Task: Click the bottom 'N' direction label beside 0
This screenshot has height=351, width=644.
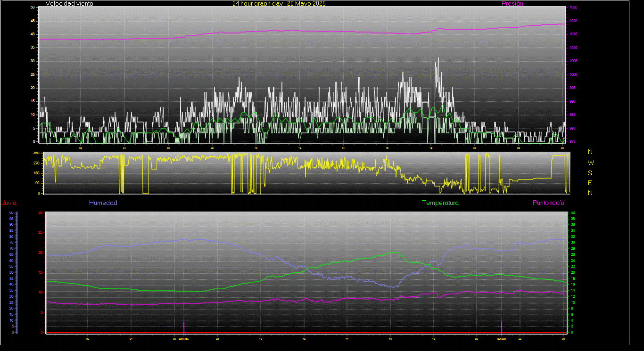Action: coord(591,193)
